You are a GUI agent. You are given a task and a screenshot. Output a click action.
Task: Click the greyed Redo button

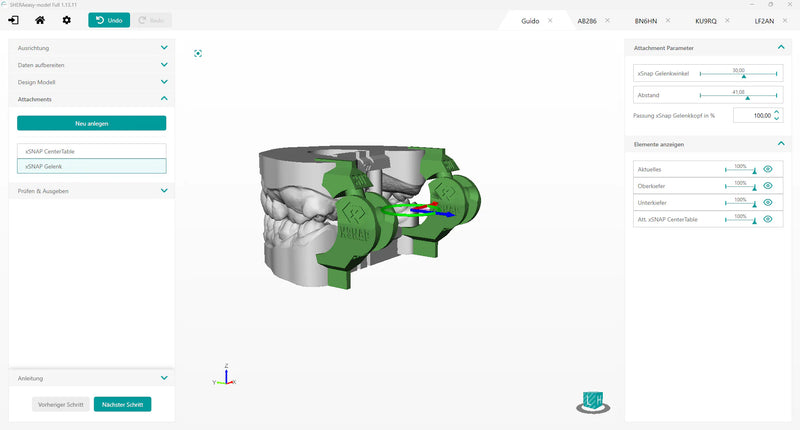click(152, 20)
